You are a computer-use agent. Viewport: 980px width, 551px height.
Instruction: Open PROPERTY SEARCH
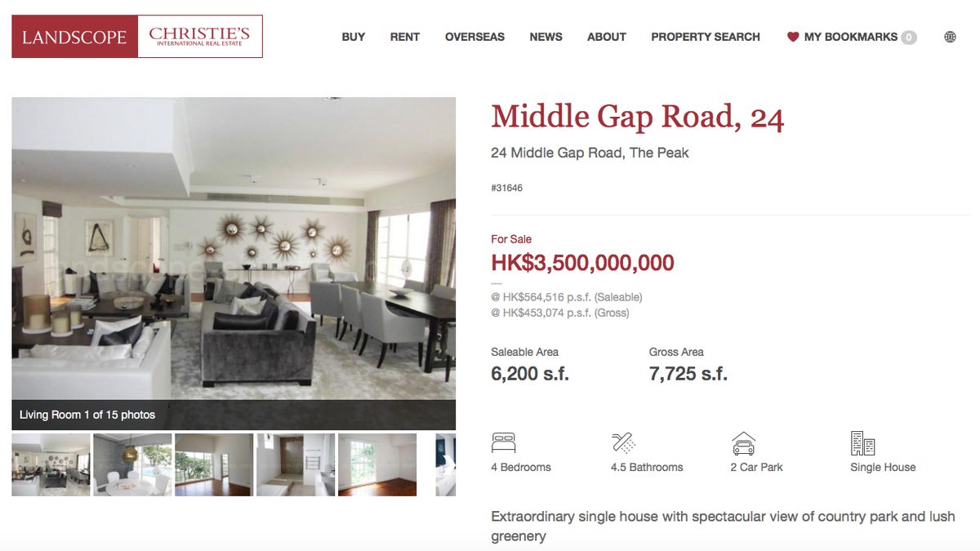click(x=706, y=37)
